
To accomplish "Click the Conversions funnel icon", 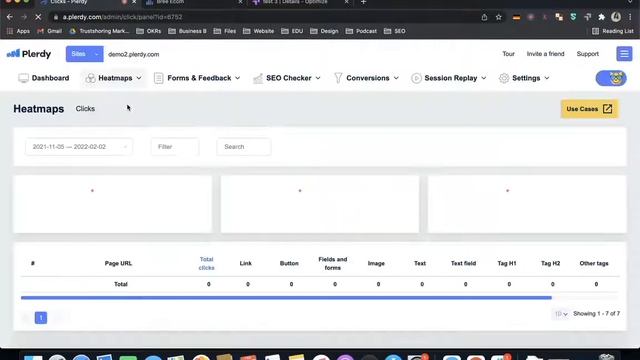I will [338, 78].
